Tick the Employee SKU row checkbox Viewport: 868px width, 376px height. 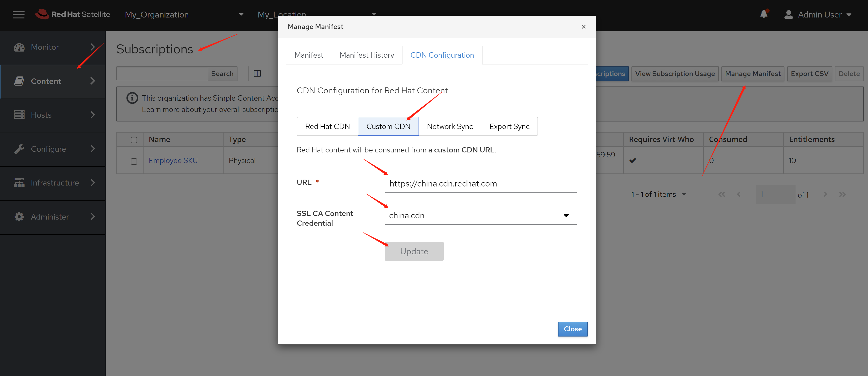tap(134, 161)
